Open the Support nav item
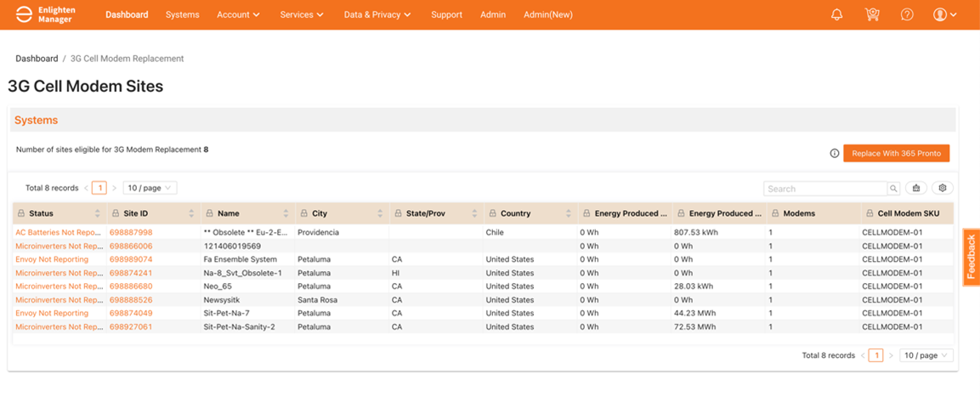Screen dimensions: 980x408 point(447,14)
